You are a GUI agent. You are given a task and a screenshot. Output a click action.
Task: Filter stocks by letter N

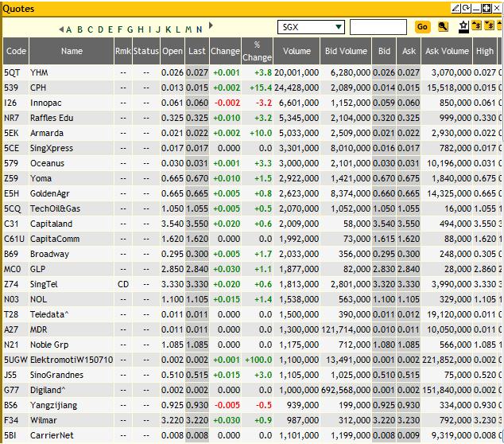200,29
